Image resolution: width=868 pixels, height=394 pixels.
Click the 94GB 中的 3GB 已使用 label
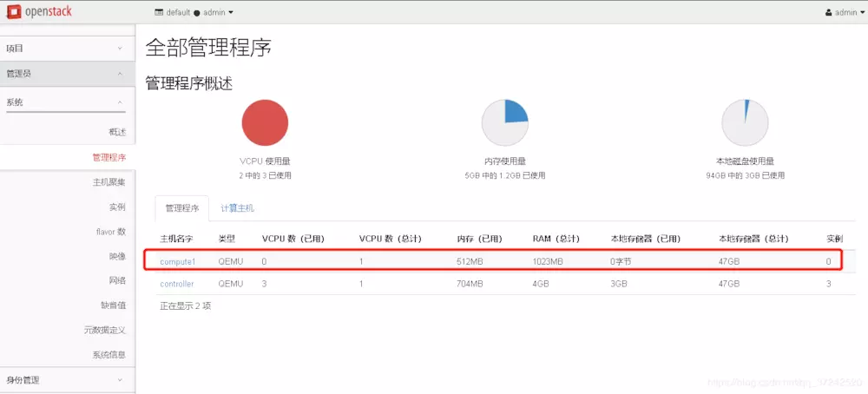coord(745,175)
